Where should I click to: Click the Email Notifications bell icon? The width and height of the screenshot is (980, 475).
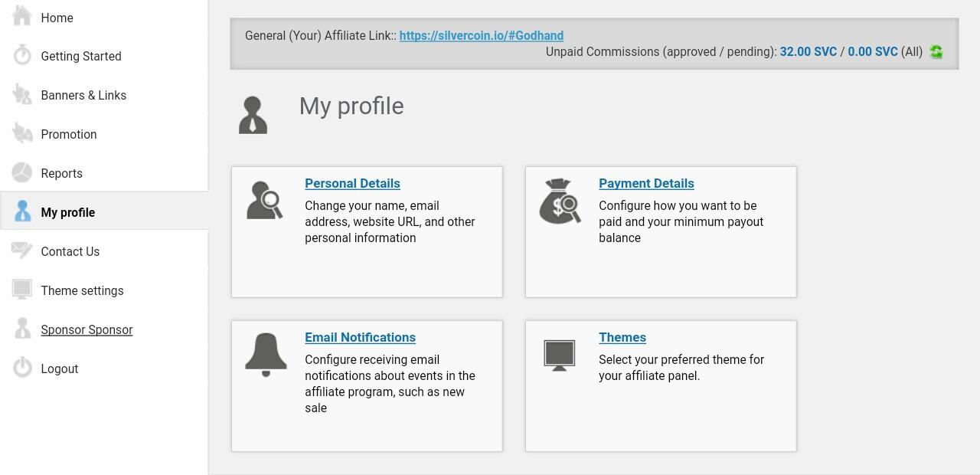(x=266, y=355)
